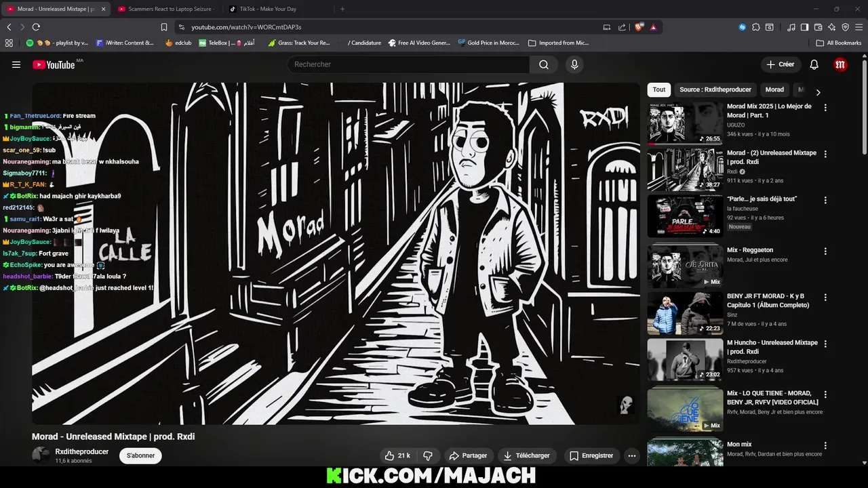The width and height of the screenshot is (868, 488).
Task: Select the Morad filter chip
Action: tap(774, 89)
